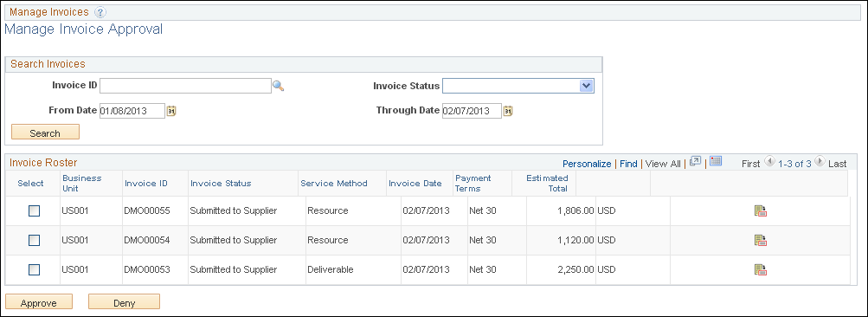Click the From Date input field
This screenshot has height=317, width=868.
pos(132,111)
